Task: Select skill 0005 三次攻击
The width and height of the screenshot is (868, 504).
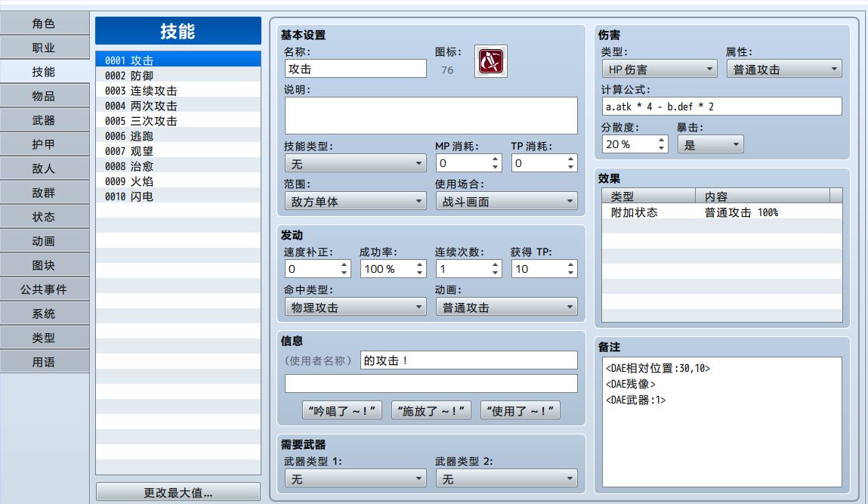Action: tap(178, 121)
